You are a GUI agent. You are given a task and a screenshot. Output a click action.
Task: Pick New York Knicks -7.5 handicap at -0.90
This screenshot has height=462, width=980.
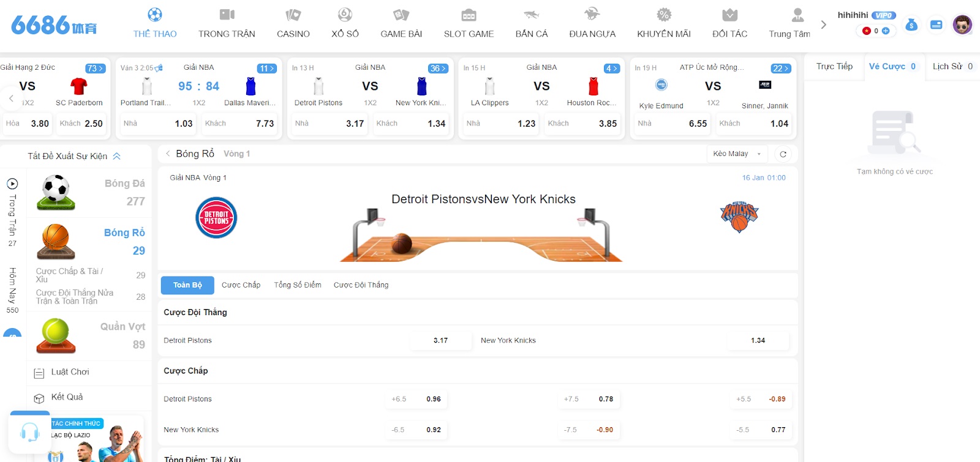590,430
